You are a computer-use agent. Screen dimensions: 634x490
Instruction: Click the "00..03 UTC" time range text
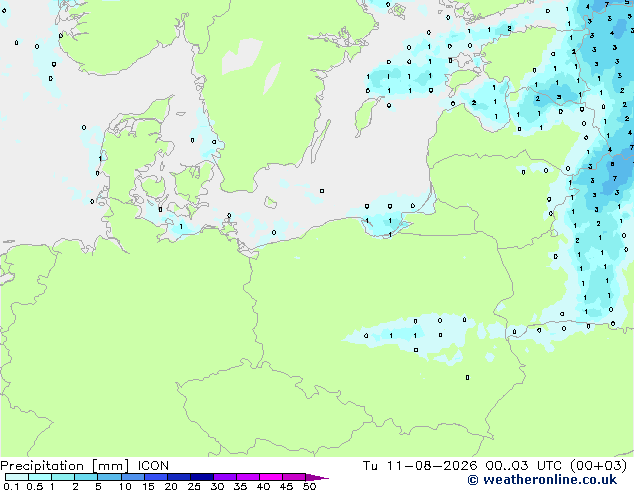(x=524, y=466)
